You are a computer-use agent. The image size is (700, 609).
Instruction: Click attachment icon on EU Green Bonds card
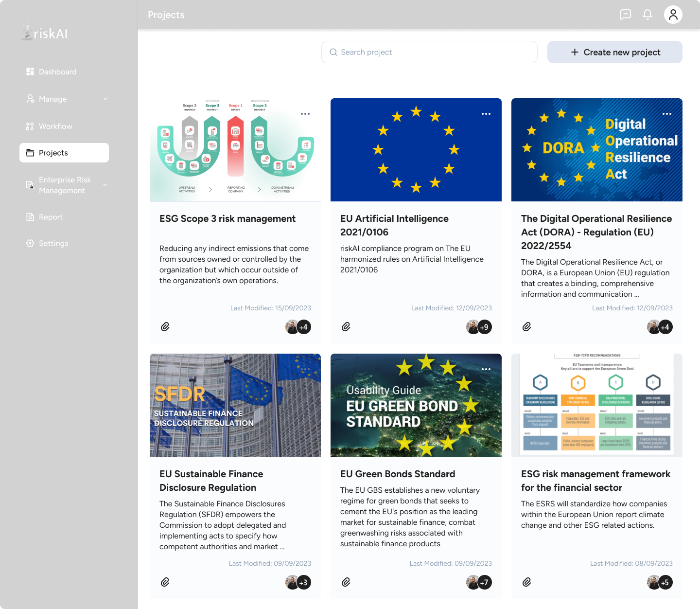[x=346, y=582]
